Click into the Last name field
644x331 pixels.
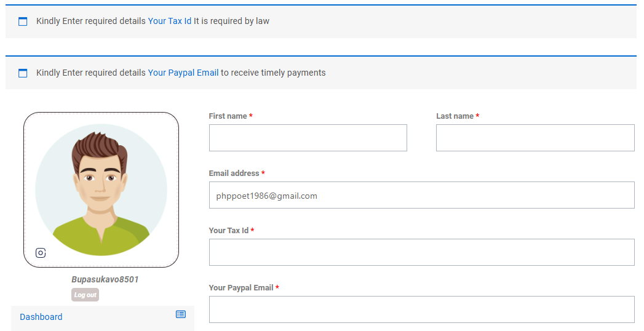[x=535, y=138]
